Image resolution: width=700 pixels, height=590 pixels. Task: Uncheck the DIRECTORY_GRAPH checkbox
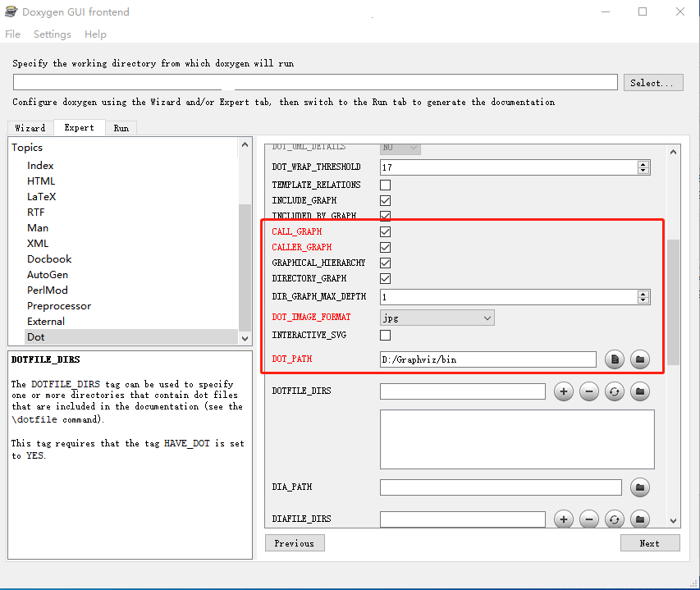click(385, 278)
